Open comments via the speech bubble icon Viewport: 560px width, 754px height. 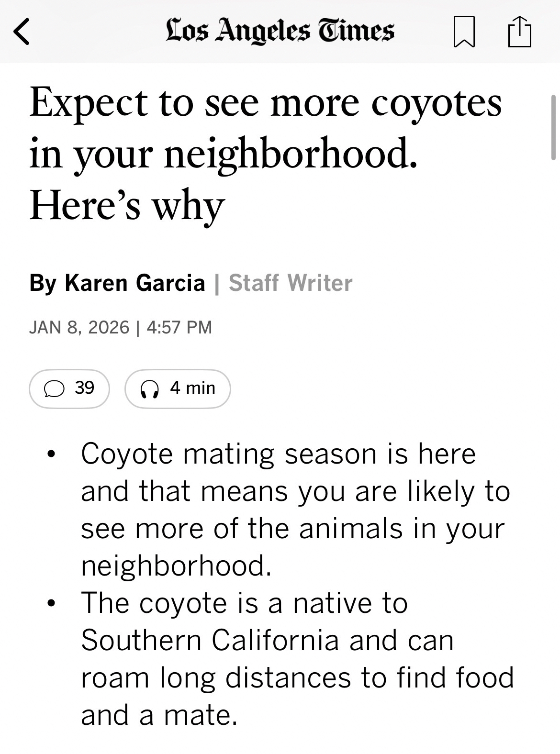54,389
